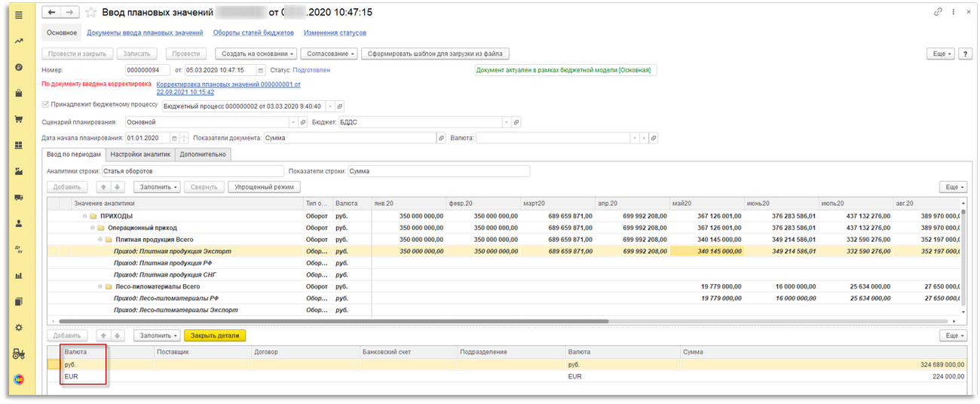Open the main sections hamburger menu
This screenshot has height=404, width=980.
click(x=19, y=15)
